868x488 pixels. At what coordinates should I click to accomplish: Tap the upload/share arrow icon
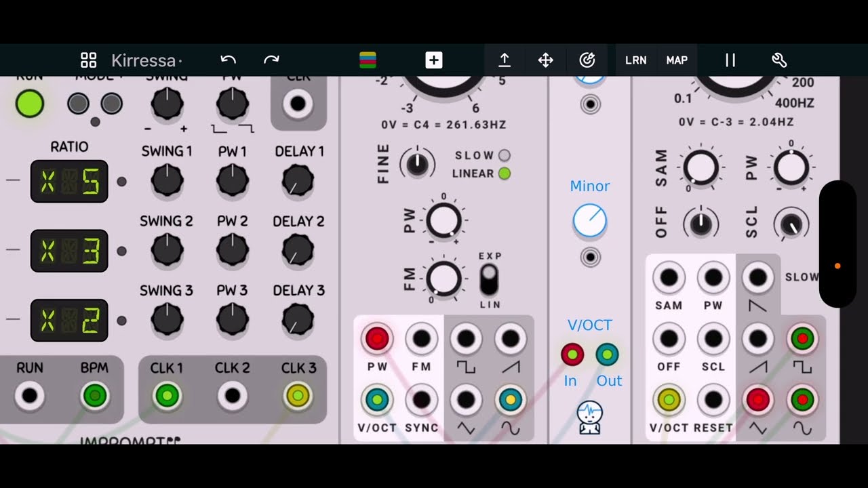point(505,60)
